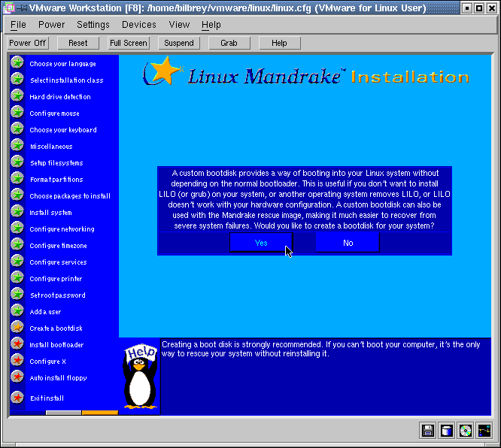Image resolution: width=501 pixels, height=448 pixels.
Task: Click the CD-ROM status icon
Action: tap(466, 431)
